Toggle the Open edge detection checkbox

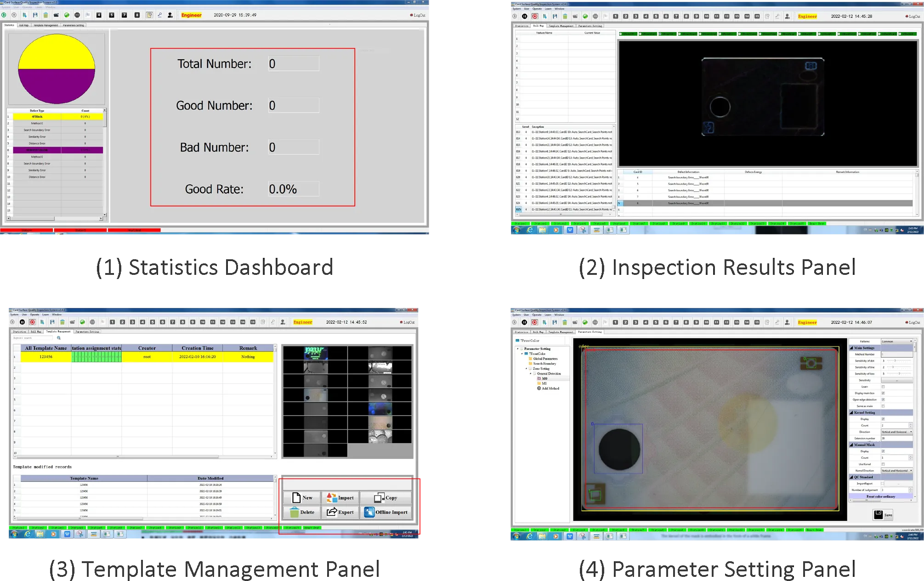(883, 399)
